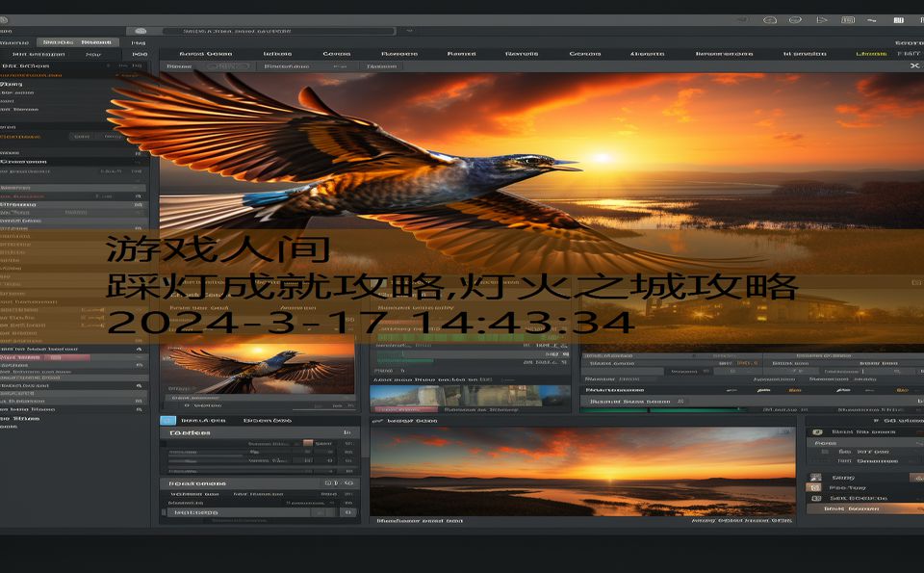The height and width of the screenshot is (573, 924).
Task: Select the pink-red highlighted row in the left sidebar
Action: (x=45, y=357)
